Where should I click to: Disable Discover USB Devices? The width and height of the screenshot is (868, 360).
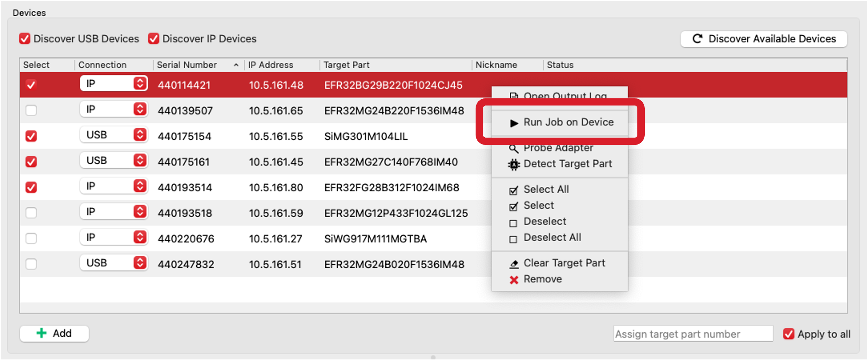click(x=24, y=38)
